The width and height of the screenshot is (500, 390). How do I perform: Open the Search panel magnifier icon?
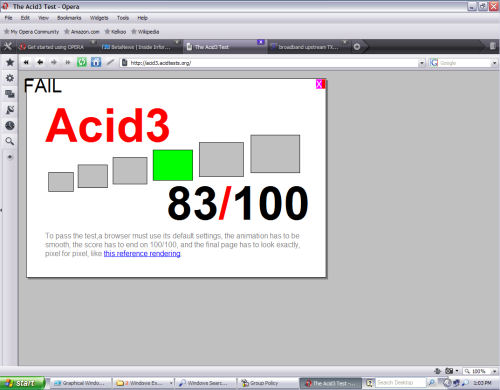tap(10, 141)
